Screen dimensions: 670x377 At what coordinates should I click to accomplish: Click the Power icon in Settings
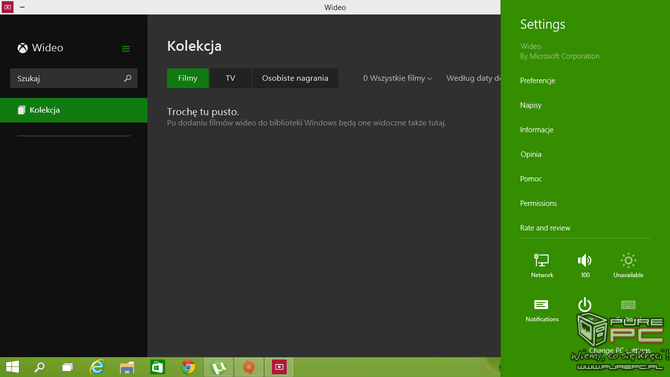585,305
